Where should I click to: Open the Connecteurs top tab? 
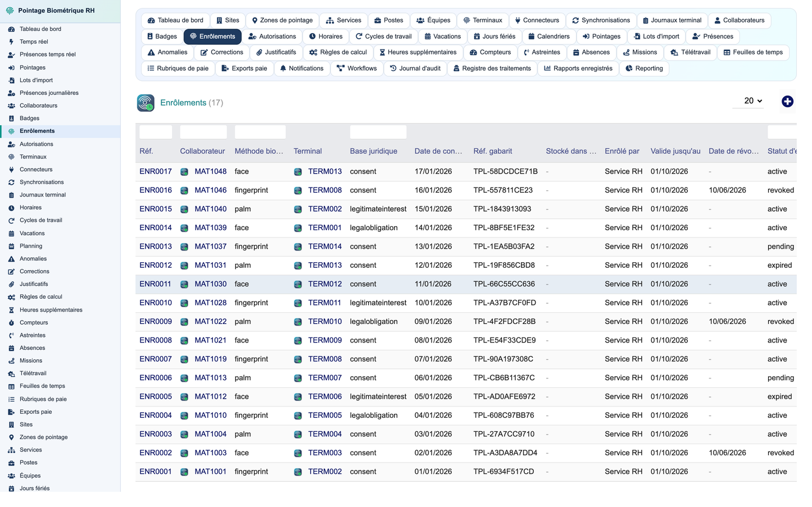537,20
